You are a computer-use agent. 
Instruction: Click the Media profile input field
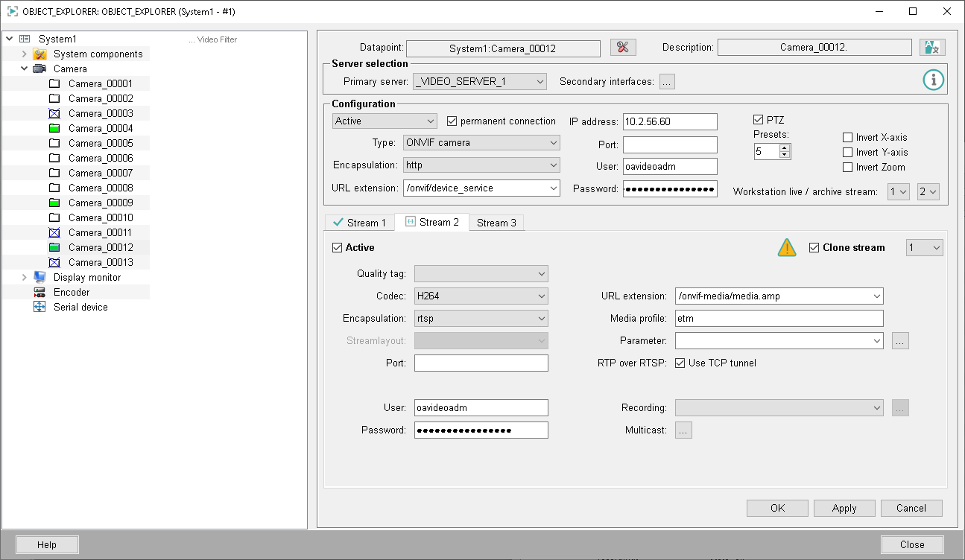(779, 319)
